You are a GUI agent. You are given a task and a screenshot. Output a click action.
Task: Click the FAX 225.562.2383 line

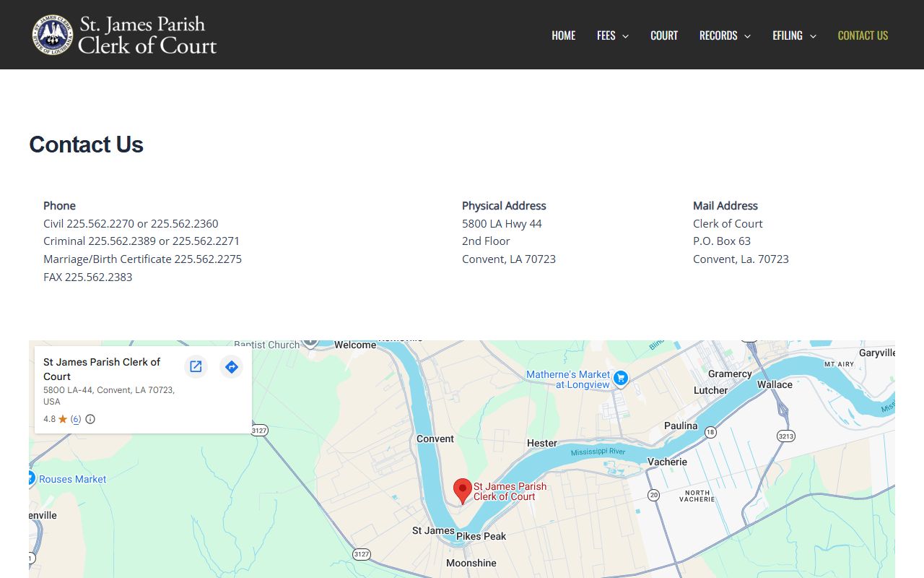point(87,277)
